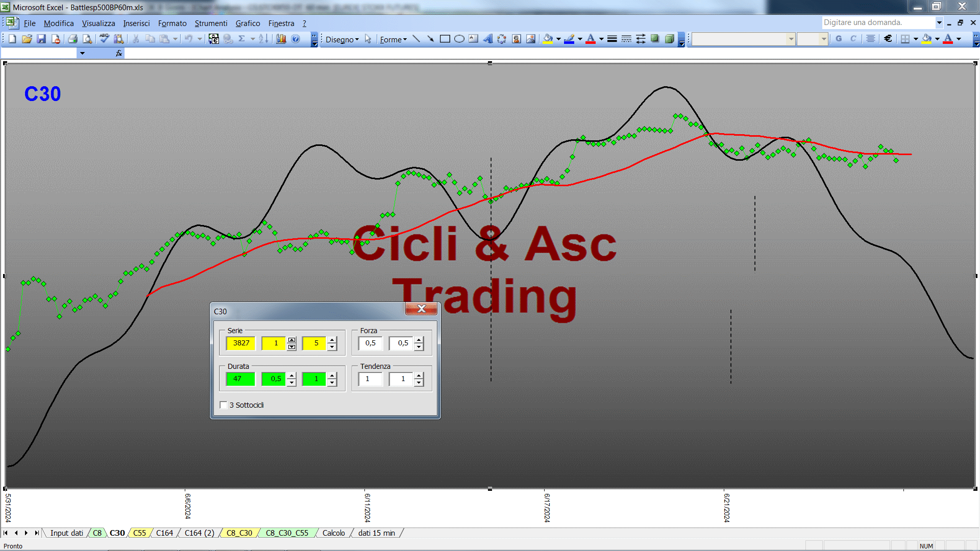This screenshot has width=980, height=551.
Task: Open the Chart Wizard icon
Action: 281,39
